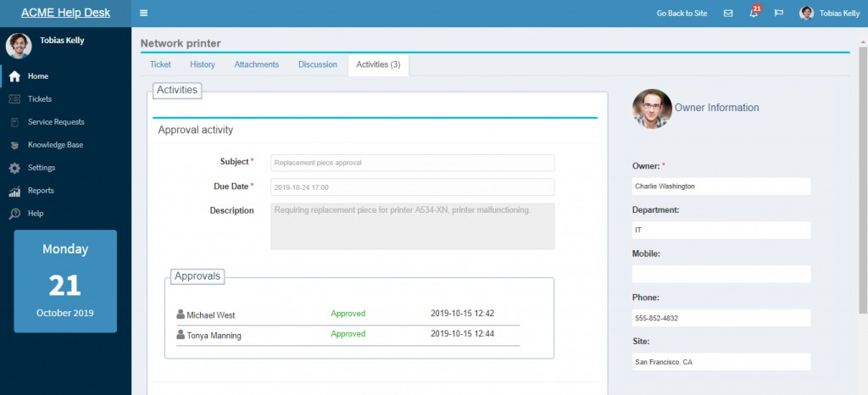
Task: Toggle the hamburger menu icon
Action: pyautogui.click(x=144, y=14)
